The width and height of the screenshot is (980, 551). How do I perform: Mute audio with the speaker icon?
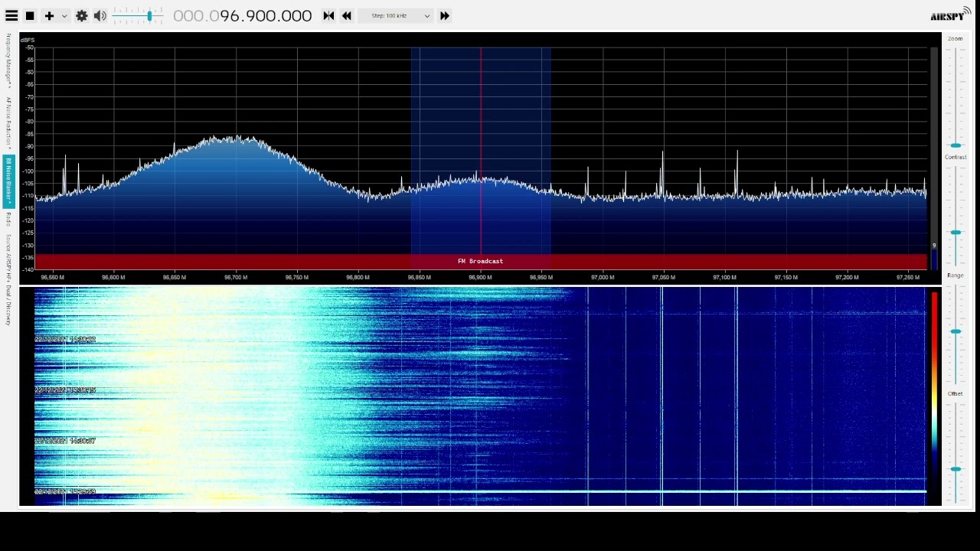(100, 15)
